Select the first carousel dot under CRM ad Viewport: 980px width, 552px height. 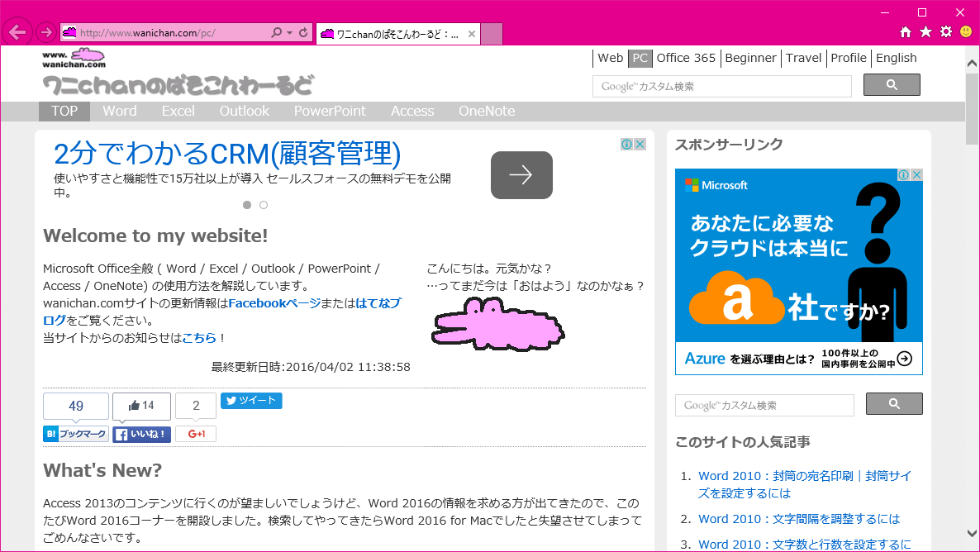pos(247,205)
